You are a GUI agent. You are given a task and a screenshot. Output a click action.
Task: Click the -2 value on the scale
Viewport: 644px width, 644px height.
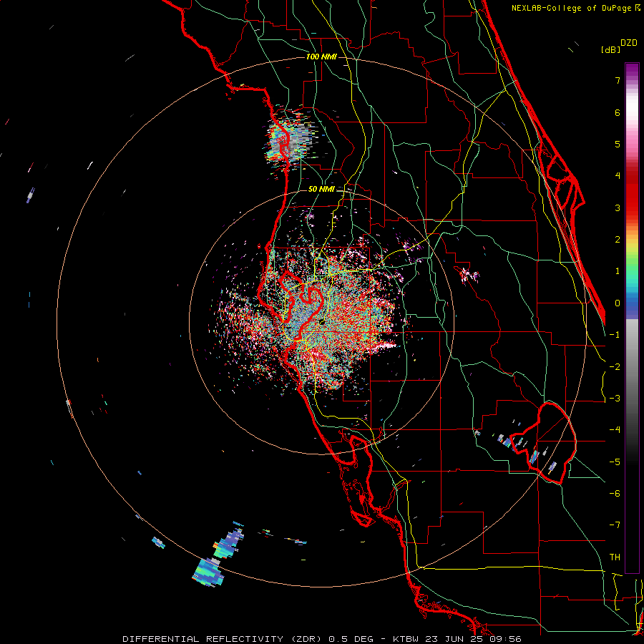tap(615, 367)
